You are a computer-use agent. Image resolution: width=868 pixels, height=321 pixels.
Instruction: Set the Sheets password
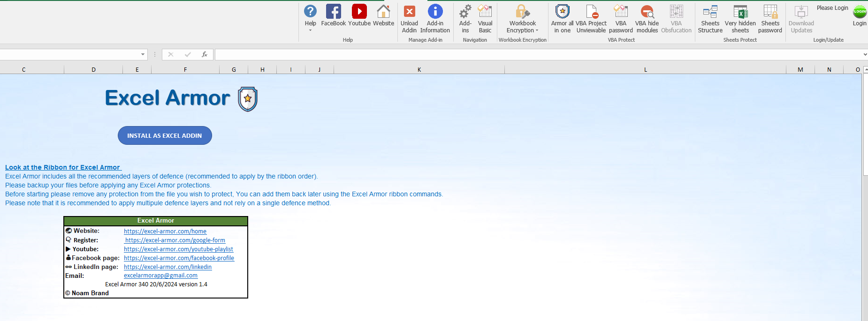click(770, 19)
